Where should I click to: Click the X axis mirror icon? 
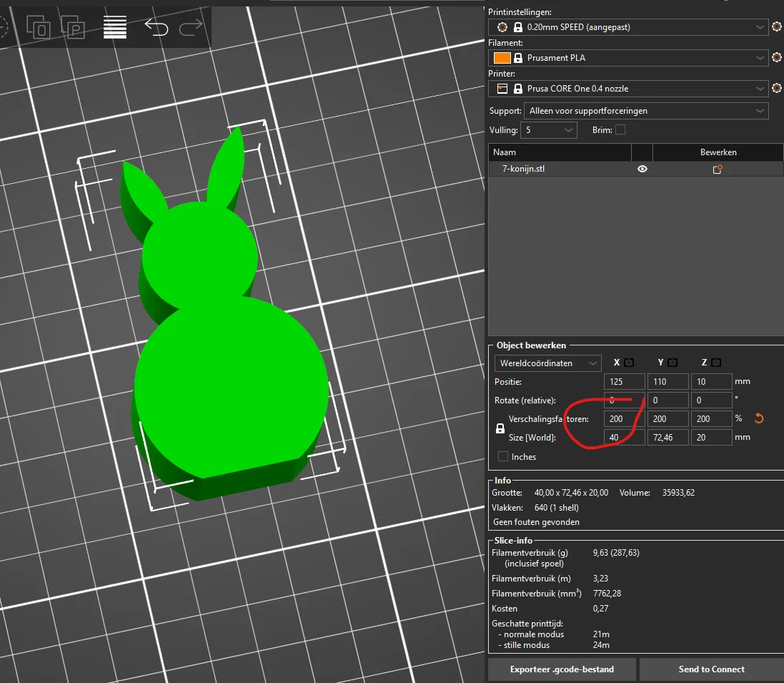click(x=629, y=363)
